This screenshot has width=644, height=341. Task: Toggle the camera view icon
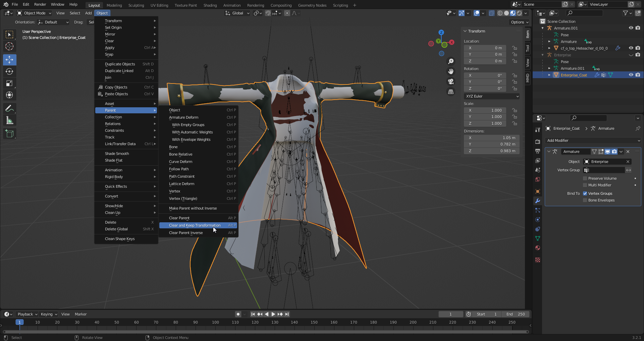click(451, 81)
